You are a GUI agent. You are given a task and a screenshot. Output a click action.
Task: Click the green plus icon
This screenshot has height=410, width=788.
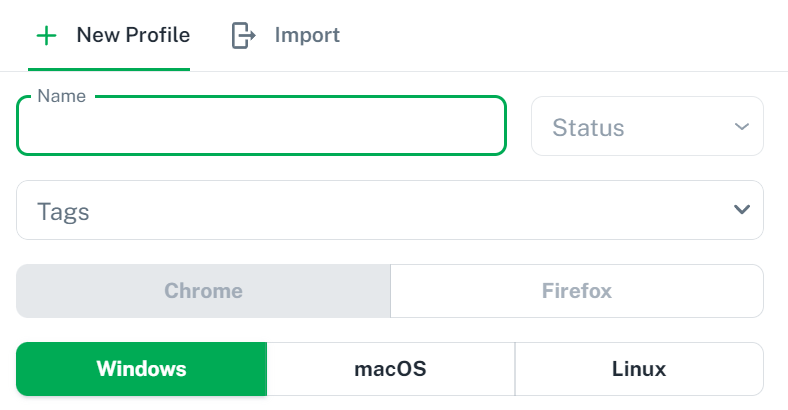click(46, 36)
